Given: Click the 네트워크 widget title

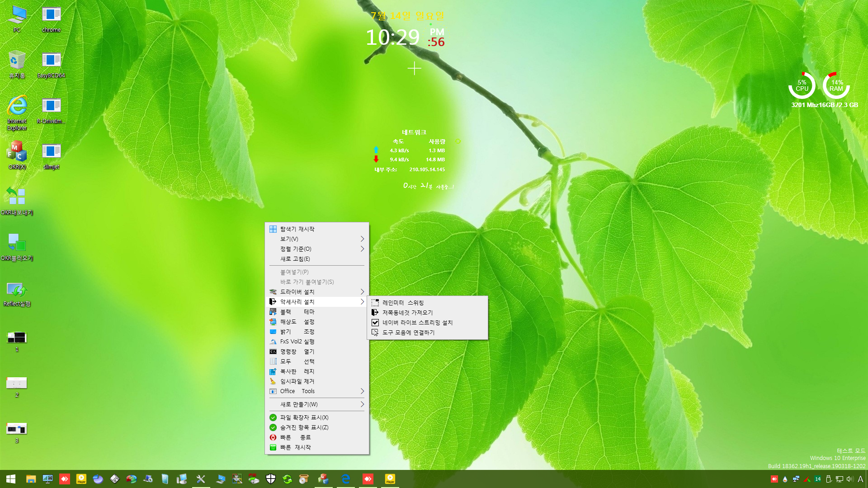Looking at the screenshot, I should (414, 132).
